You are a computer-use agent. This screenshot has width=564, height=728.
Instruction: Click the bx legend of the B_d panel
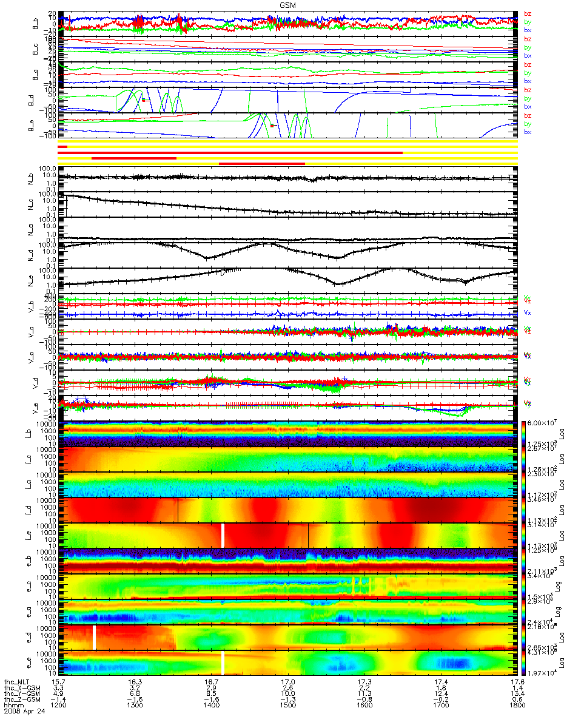(528, 106)
